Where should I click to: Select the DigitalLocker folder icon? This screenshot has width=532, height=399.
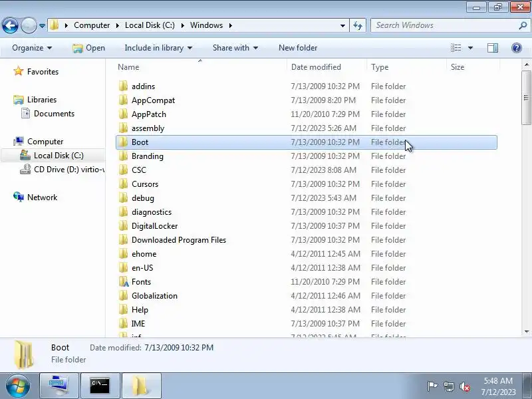(124, 225)
